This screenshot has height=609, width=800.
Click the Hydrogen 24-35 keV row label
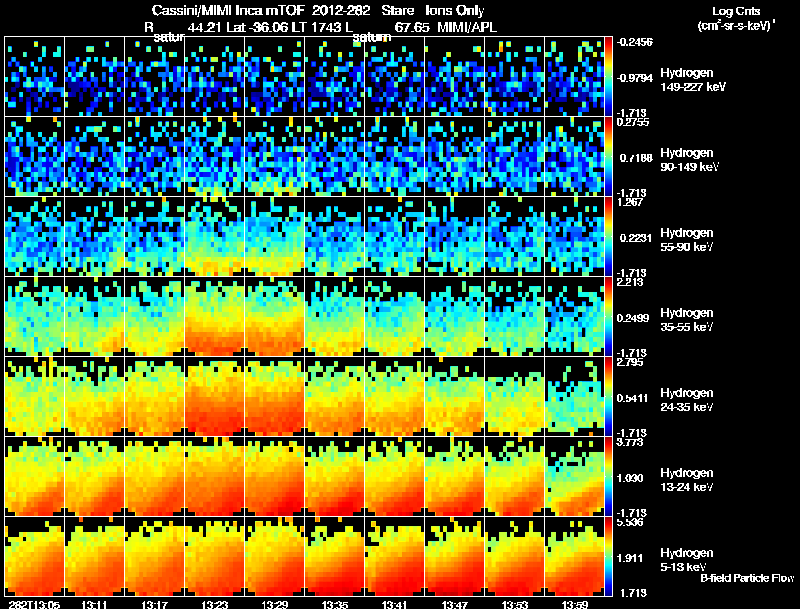pos(686,400)
